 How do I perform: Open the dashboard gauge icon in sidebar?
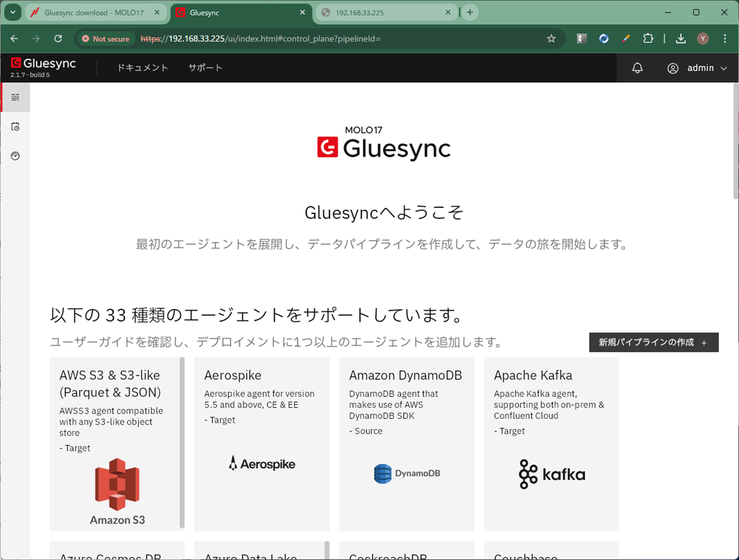point(15,156)
